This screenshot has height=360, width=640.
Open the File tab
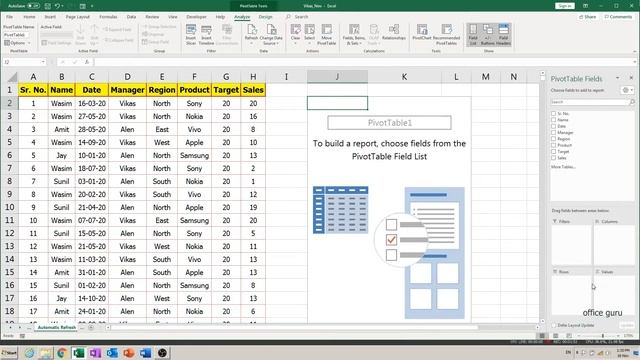pos(9,17)
